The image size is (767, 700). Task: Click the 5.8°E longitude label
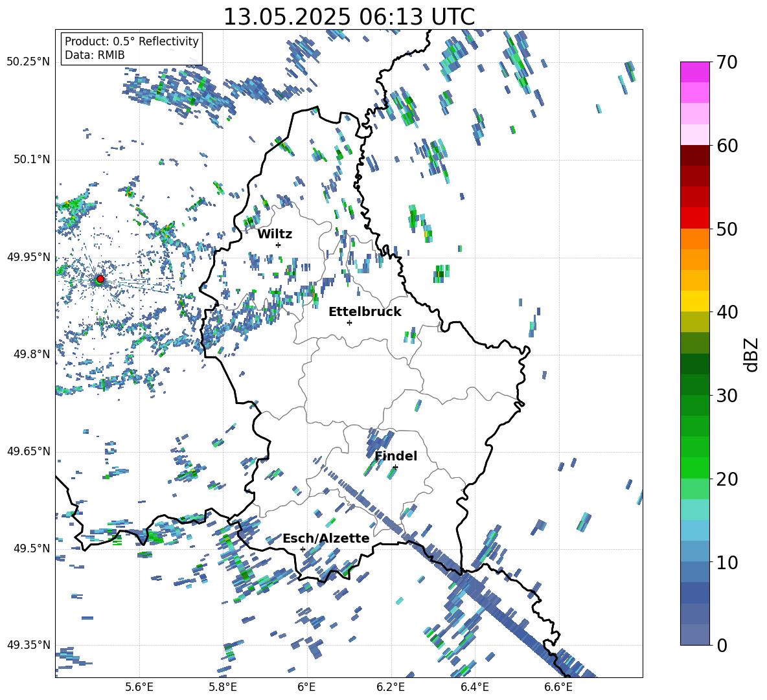pyautogui.click(x=223, y=687)
